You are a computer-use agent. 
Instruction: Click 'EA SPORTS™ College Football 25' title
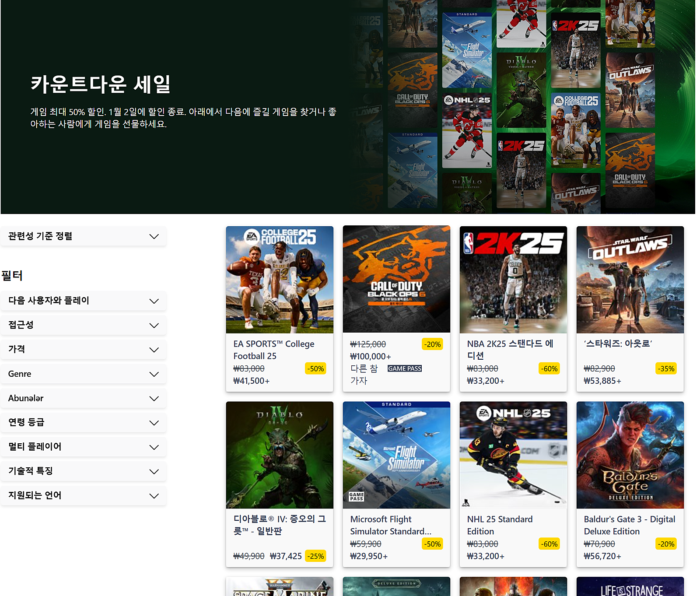[274, 350]
